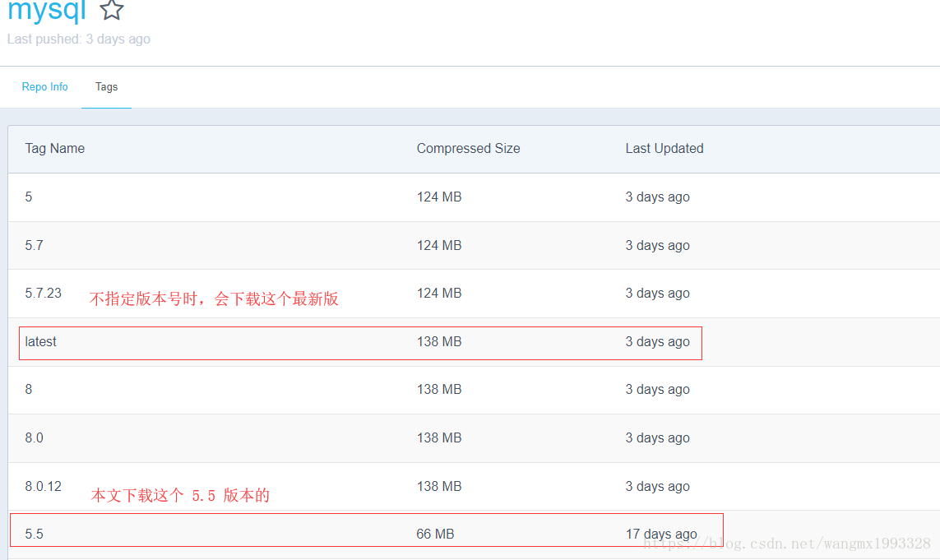The width and height of the screenshot is (940, 560).
Task: Select the Tags tab
Action: tap(107, 87)
